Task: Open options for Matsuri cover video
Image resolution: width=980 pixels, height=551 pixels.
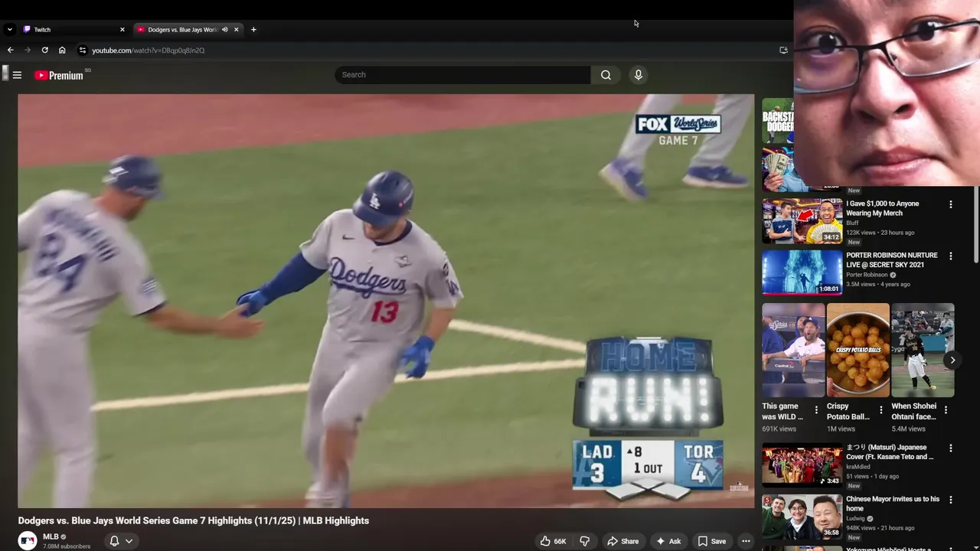Action: (951, 448)
